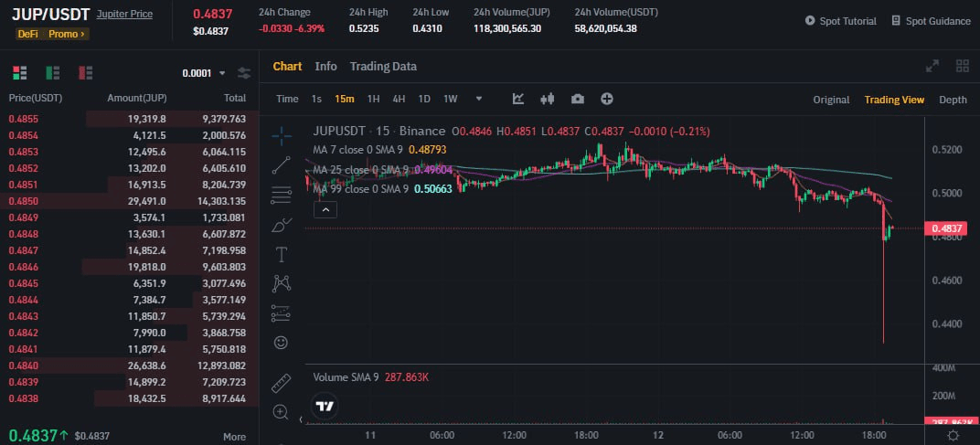This screenshot has height=445, width=980.
Task: Take a chart snapshot with camera icon
Action: click(578, 99)
